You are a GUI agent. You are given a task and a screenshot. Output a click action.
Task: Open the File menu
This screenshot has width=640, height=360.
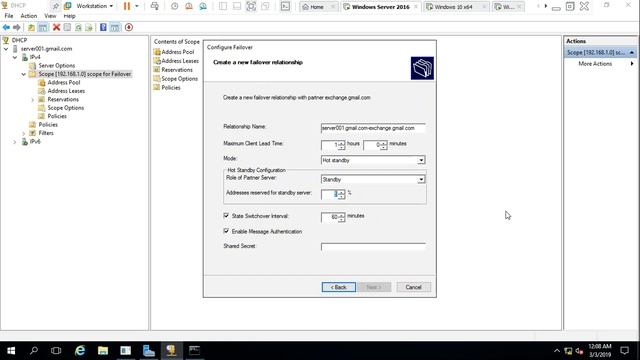pyautogui.click(x=9, y=16)
